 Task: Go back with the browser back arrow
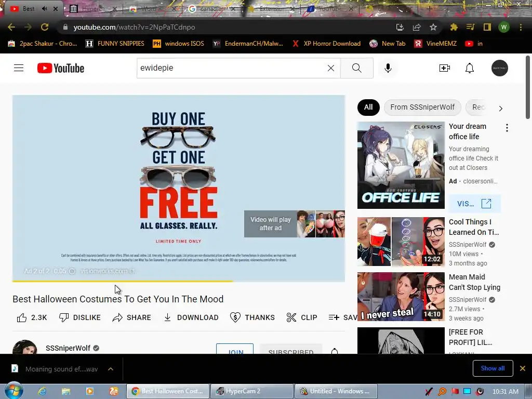[x=11, y=27]
